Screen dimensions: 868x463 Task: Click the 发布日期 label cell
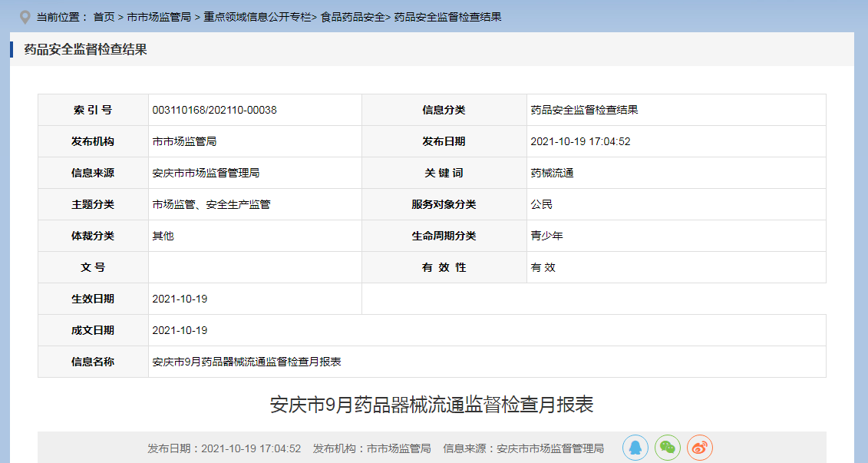pos(444,142)
